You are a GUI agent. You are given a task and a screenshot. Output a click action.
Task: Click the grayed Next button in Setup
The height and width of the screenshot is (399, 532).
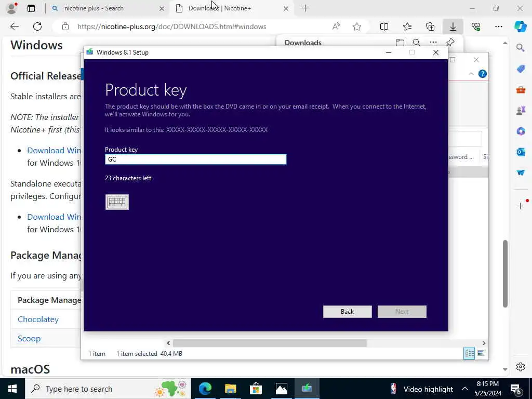[x=402, y=312]
